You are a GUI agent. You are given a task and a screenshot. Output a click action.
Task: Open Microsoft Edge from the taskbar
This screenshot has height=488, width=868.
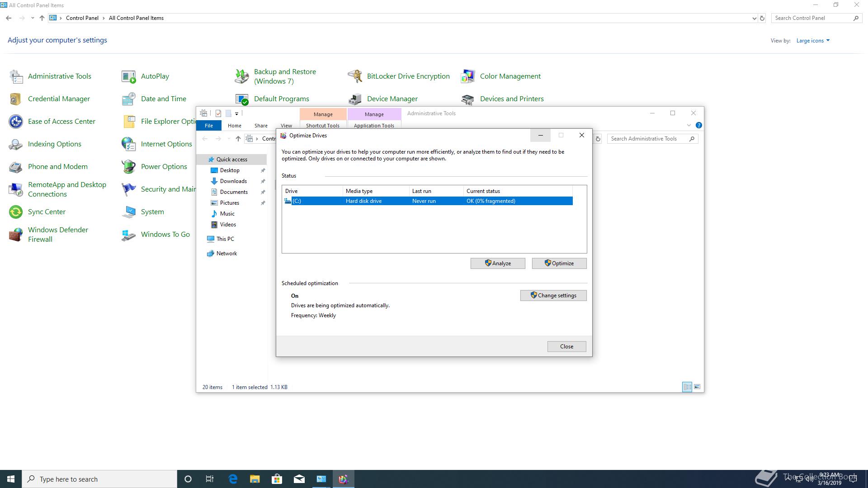coord(233,479)
